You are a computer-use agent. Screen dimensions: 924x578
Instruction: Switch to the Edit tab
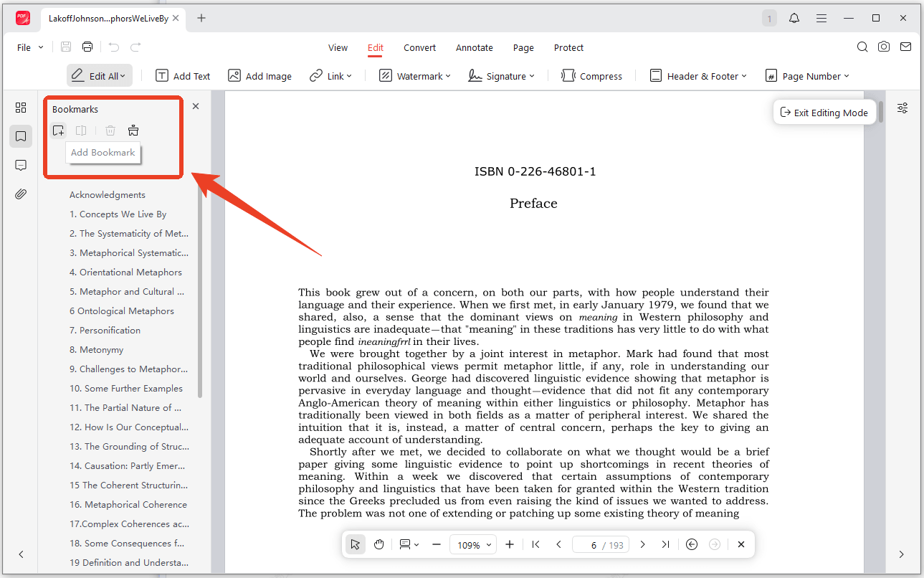pos(376,47)
